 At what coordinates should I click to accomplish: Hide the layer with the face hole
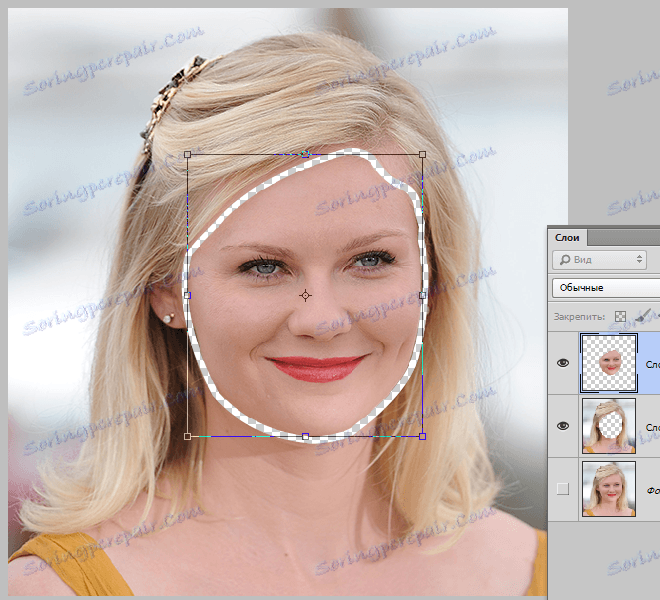(x=563, y=426)
